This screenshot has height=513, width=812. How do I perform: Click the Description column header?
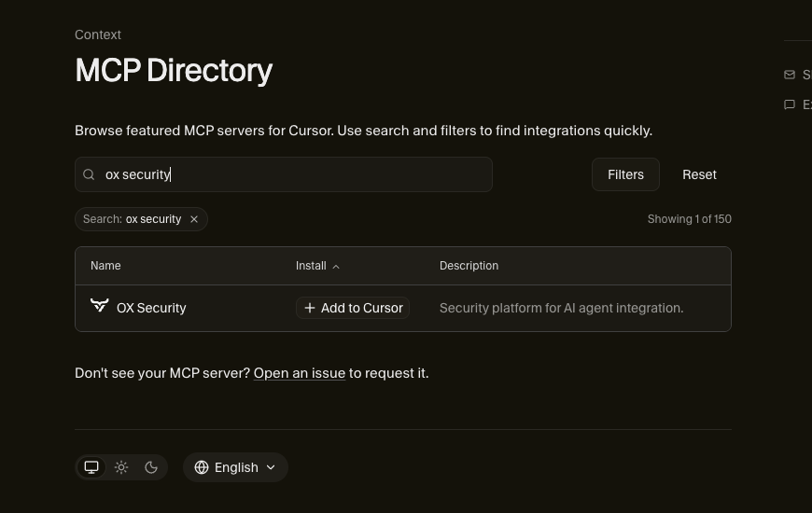click(469, 266)
